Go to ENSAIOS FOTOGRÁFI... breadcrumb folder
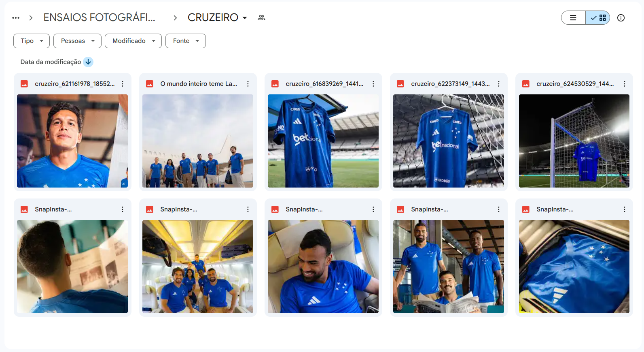This screenshot has height=352, width=644. tap(100, 17)
